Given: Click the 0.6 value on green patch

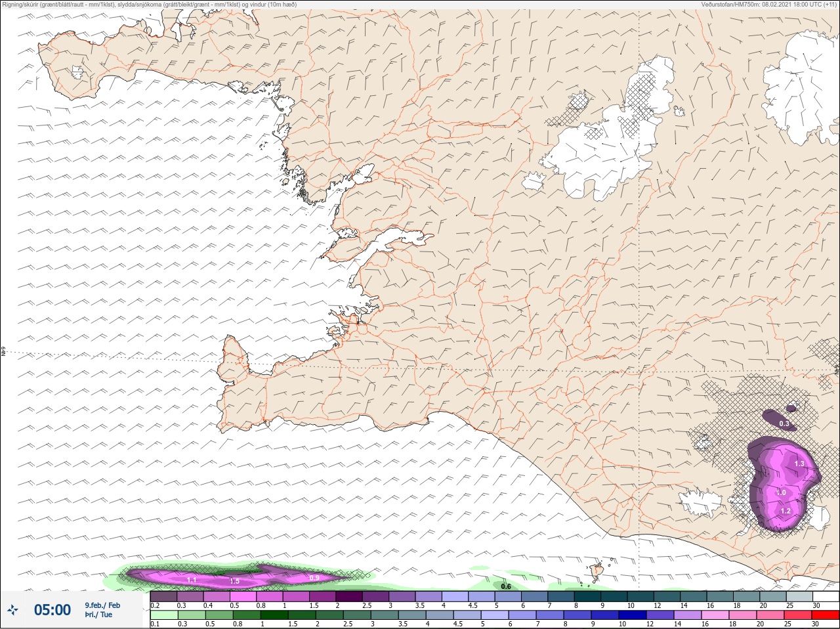Looking at the screenshot, I should 506,586.
